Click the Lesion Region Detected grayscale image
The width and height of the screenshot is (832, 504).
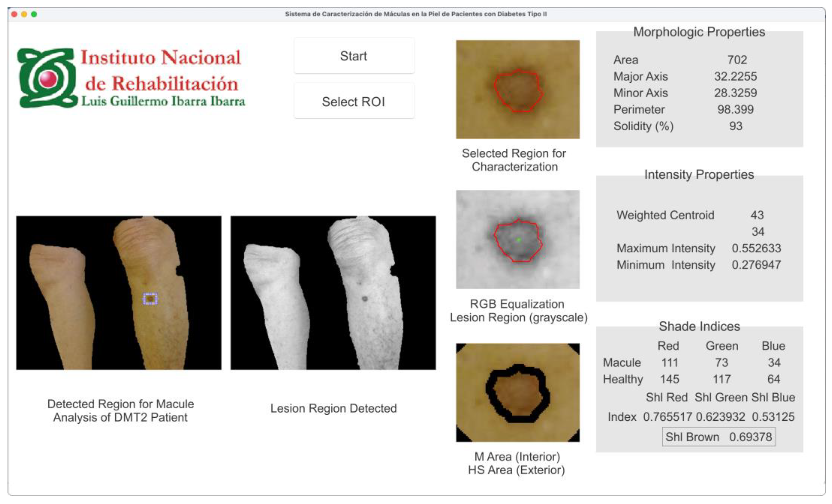click(x=333, y=293)
